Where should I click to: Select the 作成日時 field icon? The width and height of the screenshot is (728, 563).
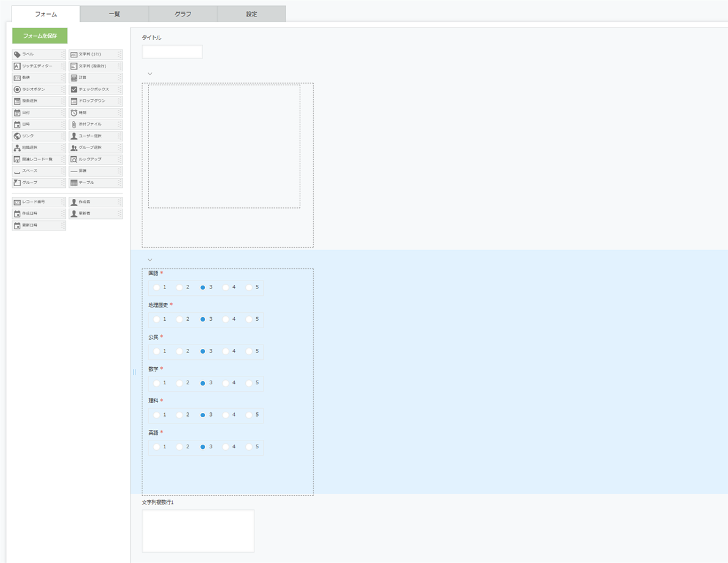pos(17,213)
